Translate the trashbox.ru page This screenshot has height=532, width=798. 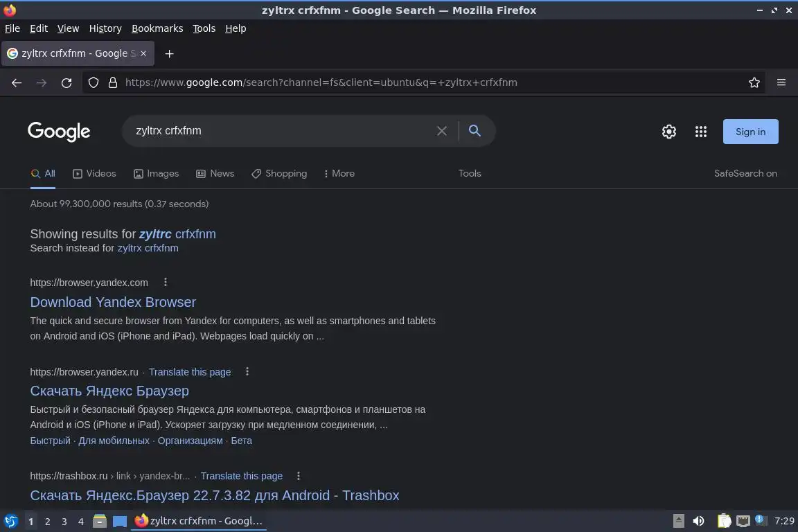pyautogui.click(x=242, y=476)
